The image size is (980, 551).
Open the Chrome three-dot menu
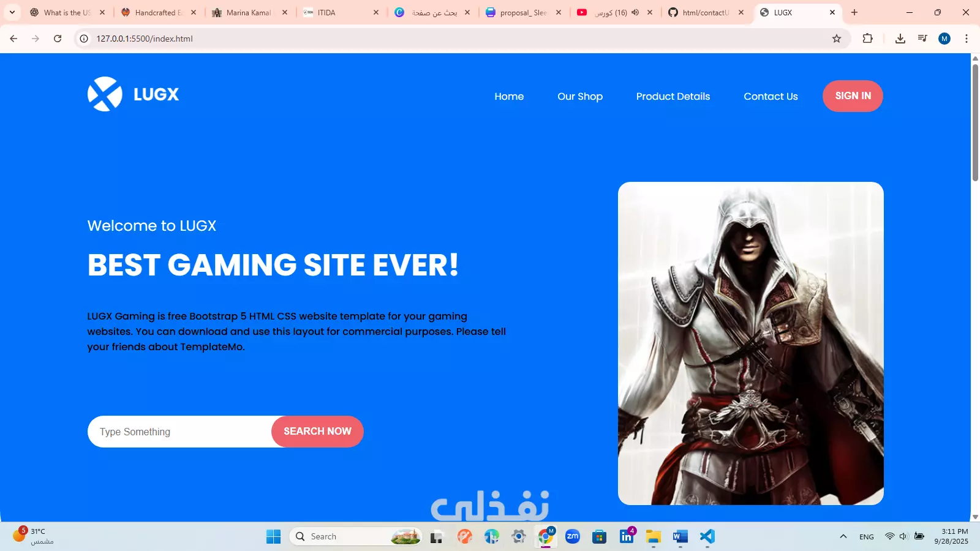pos(967,39)
